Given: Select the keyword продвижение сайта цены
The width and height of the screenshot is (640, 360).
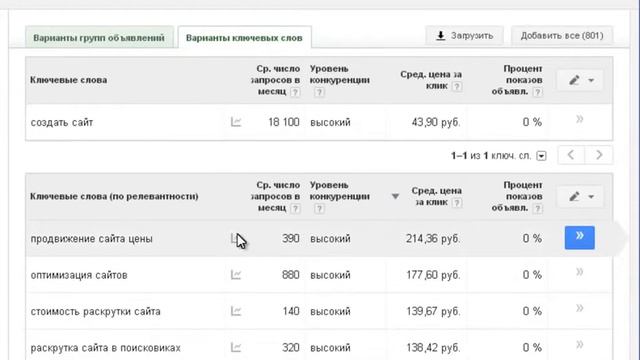Looking at the screenshot, I should [91, 239].
